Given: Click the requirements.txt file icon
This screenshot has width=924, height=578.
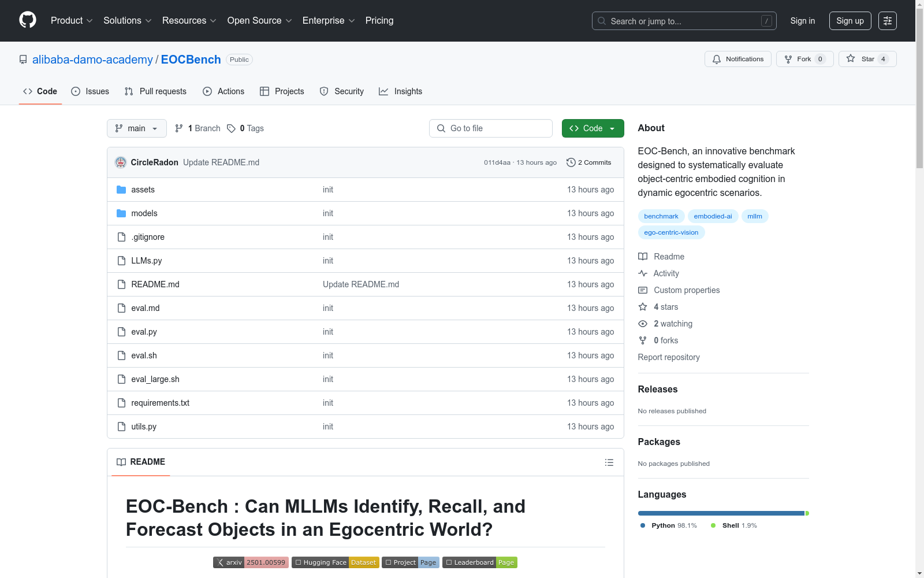Looking at the screenshot, I should coord(121,403).
